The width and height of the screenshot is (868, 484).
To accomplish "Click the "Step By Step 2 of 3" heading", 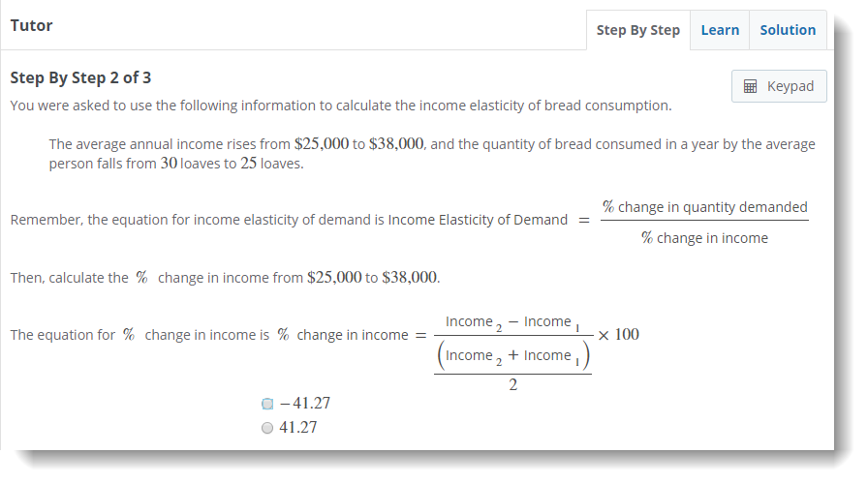I will point(80,77).
